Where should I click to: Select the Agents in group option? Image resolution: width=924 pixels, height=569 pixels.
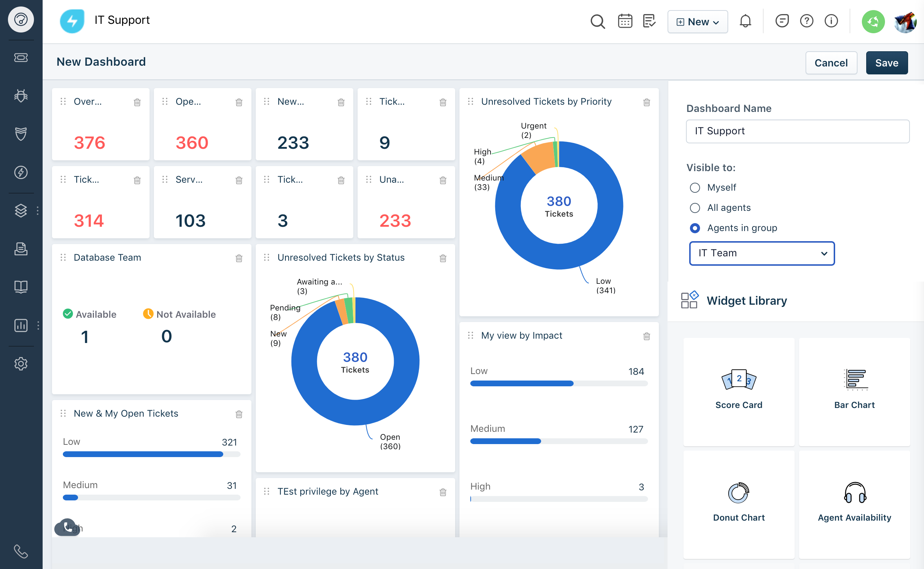(x=695, y=228)
